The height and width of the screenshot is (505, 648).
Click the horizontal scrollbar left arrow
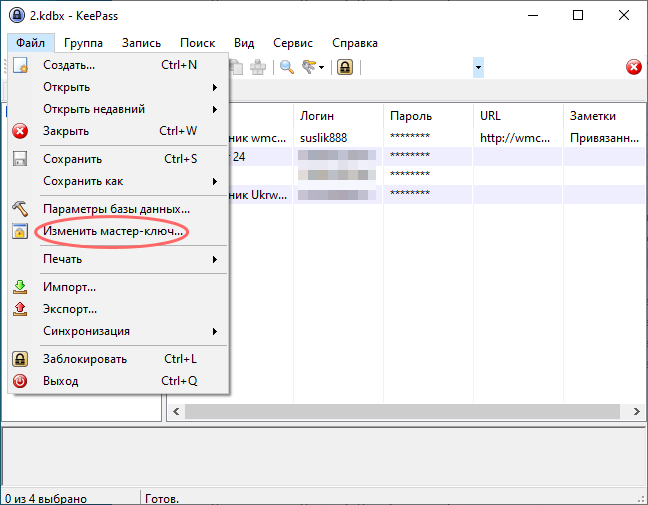pos(176,412)
